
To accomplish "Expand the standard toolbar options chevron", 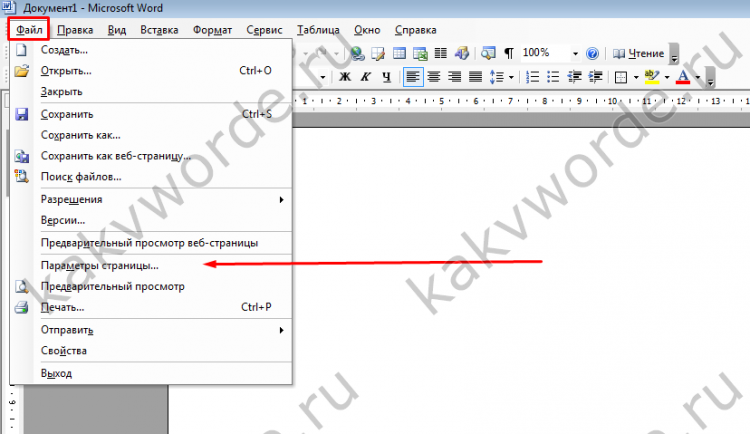I will [x=674, y=54].
